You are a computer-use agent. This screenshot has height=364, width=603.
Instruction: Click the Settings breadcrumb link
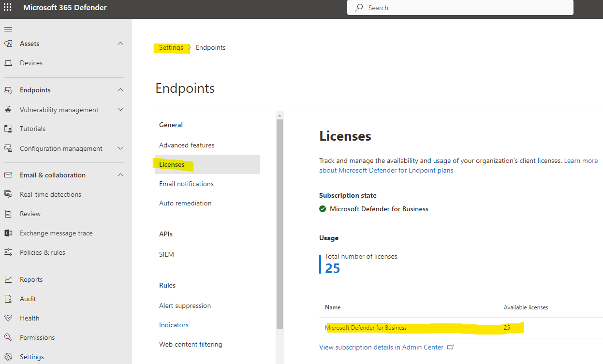[171, 47]
